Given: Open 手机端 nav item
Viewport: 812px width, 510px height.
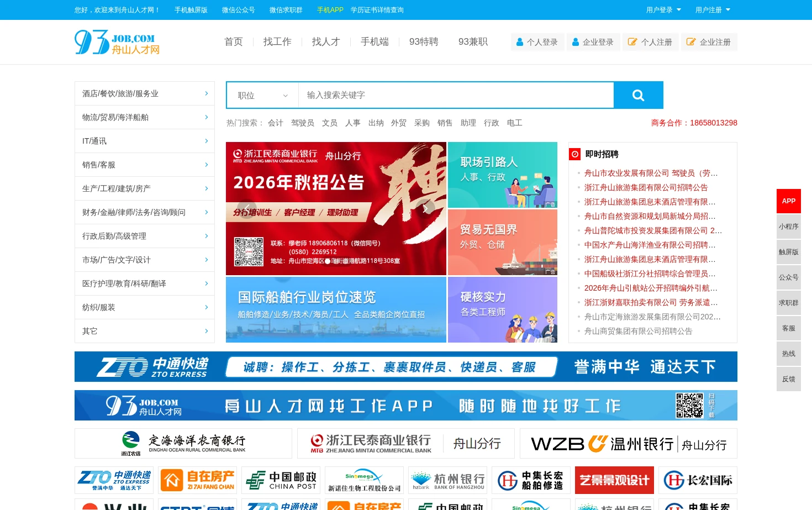Looking at the screenshot, I should 375,41.
